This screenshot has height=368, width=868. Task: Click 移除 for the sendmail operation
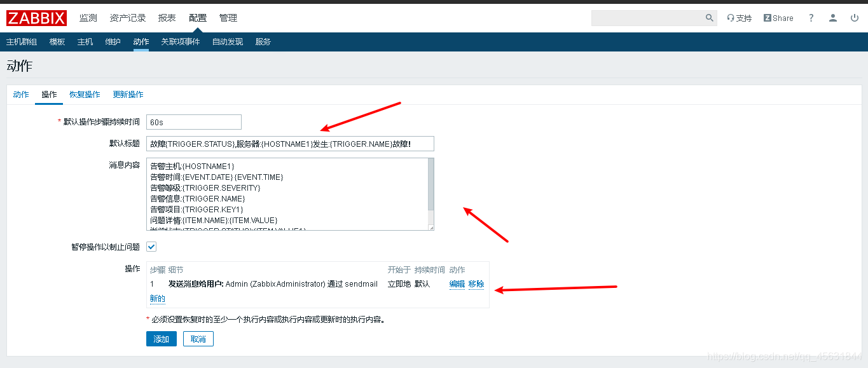click(x=476, y=284)
